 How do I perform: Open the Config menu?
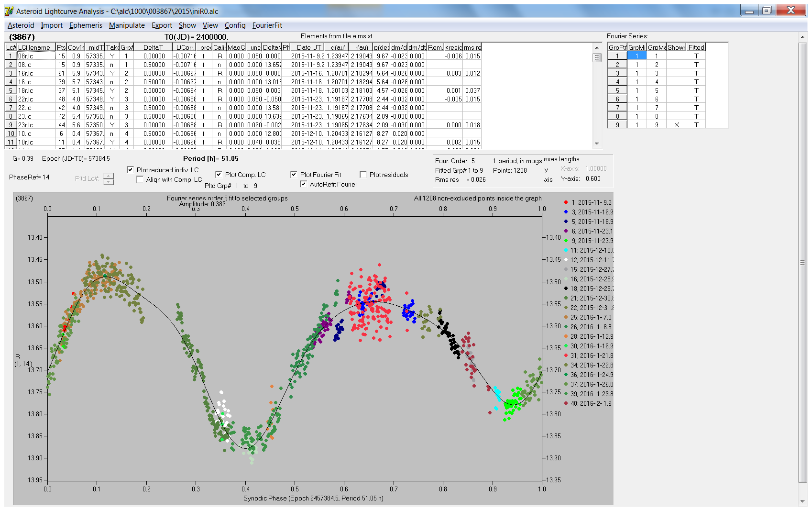click(x=235, y=25)
